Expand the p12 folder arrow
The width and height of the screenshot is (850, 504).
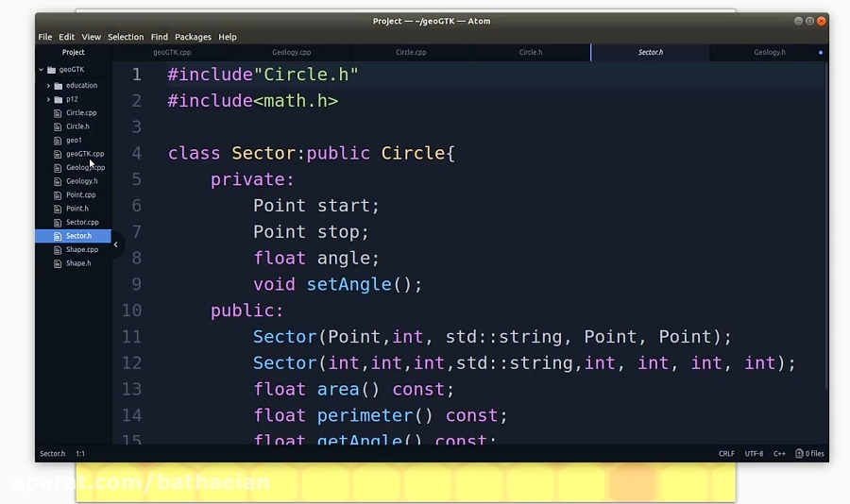[x=48, y=99]
